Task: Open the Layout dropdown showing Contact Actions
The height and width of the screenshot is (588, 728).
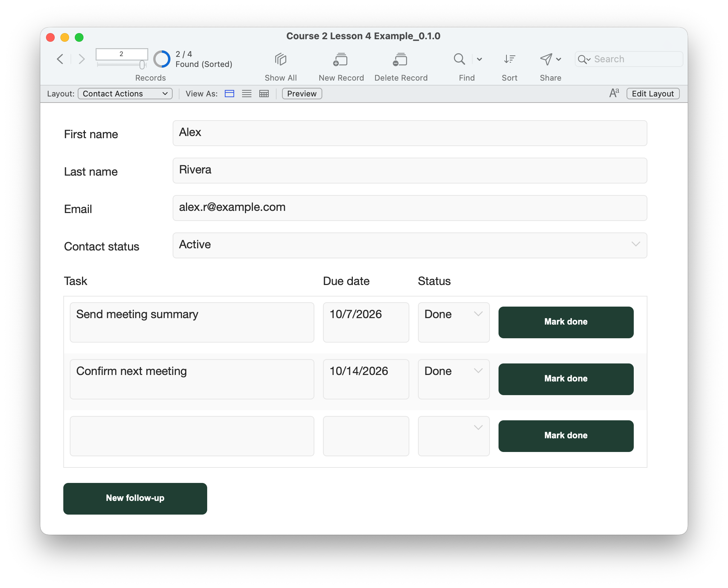Action: pyautogui.click(x=125, y=94)
